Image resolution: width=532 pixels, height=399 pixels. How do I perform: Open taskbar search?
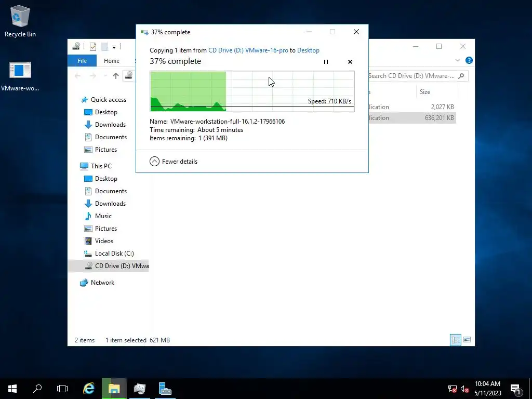click(37, 389)
